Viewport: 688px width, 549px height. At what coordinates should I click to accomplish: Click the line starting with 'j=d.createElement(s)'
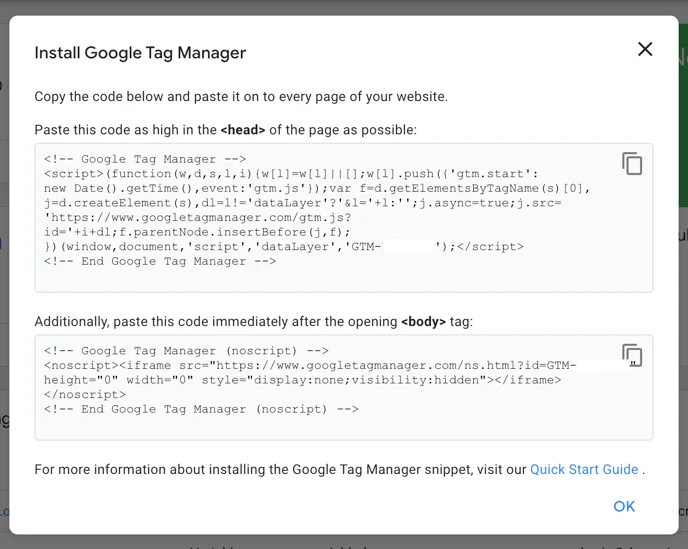tap(302, 203)
